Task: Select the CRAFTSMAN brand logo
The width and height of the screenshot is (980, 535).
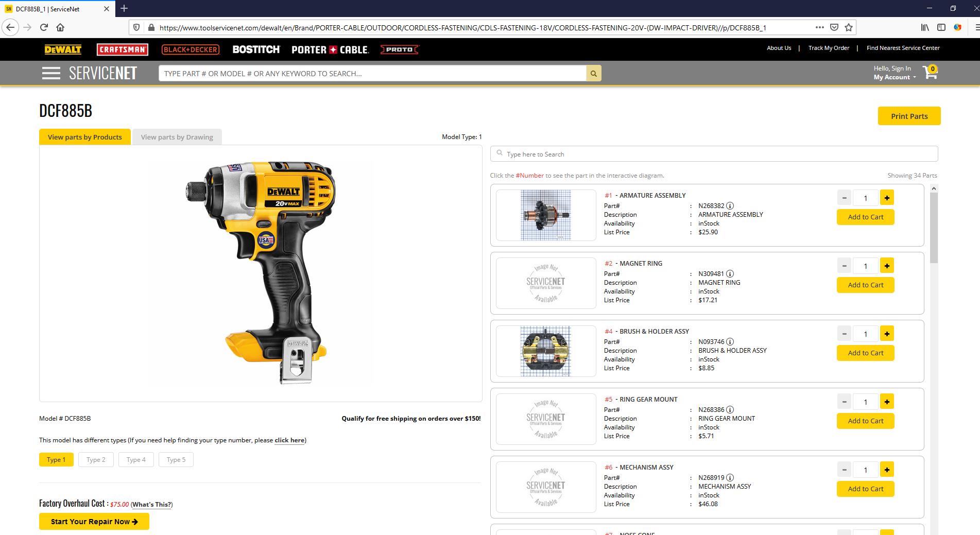Action: click(122, 49)
